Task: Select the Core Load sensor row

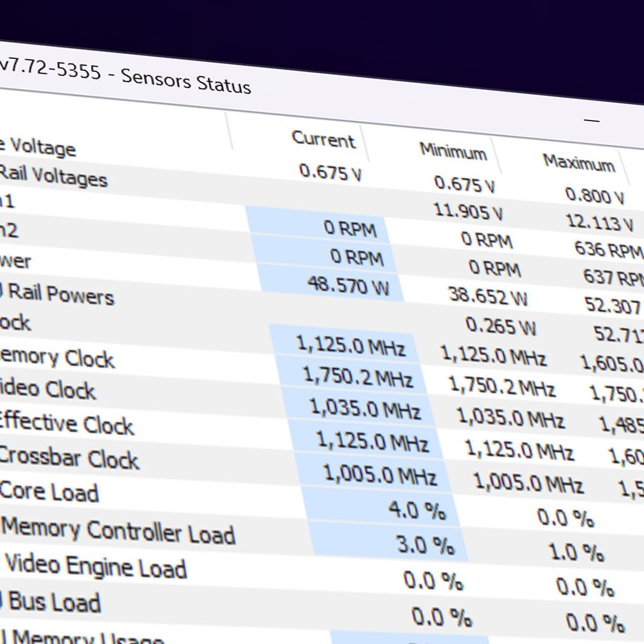Action: (x=50, y=492)
